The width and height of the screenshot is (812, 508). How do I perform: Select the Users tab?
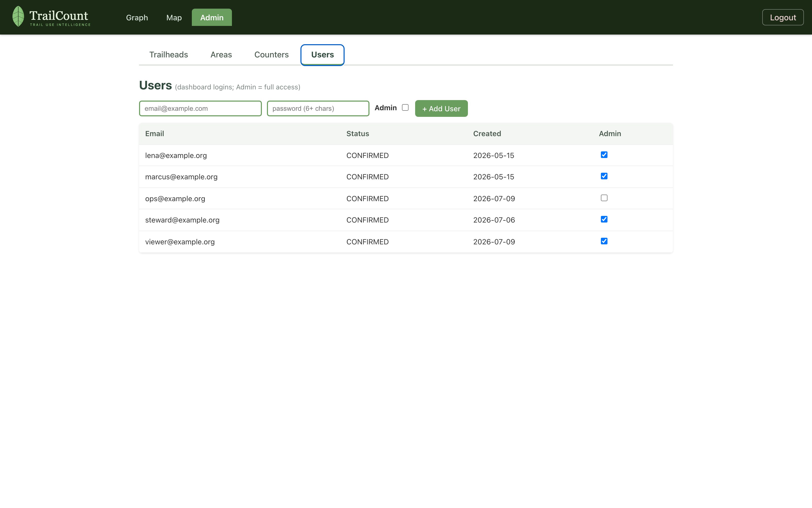[x=323, y=55]
